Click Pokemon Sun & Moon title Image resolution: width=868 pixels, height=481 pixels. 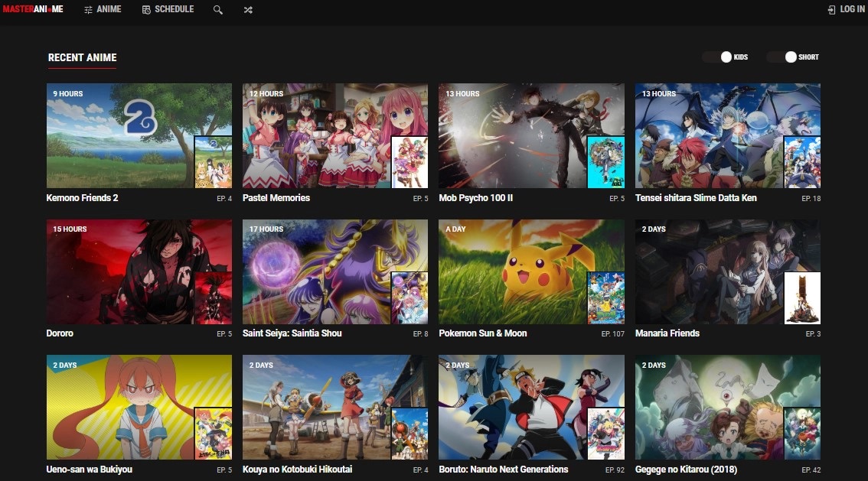[x=483, y=333]
